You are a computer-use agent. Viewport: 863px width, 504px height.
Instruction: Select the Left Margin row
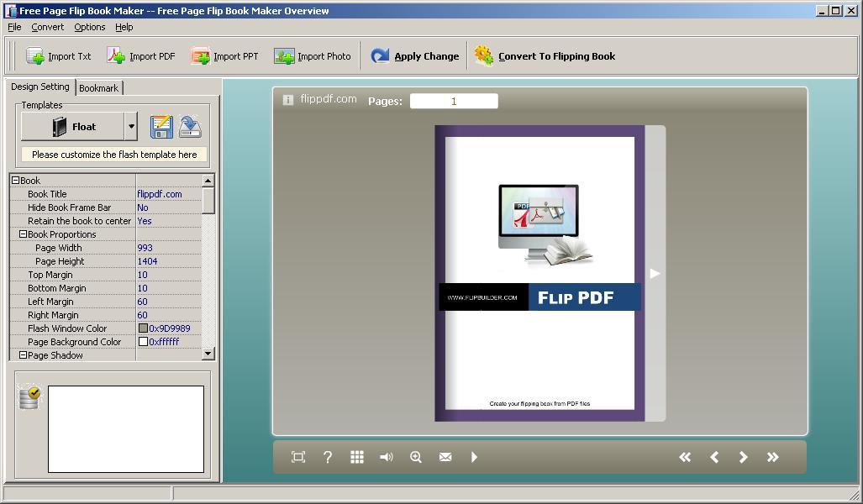click(106, 302)
